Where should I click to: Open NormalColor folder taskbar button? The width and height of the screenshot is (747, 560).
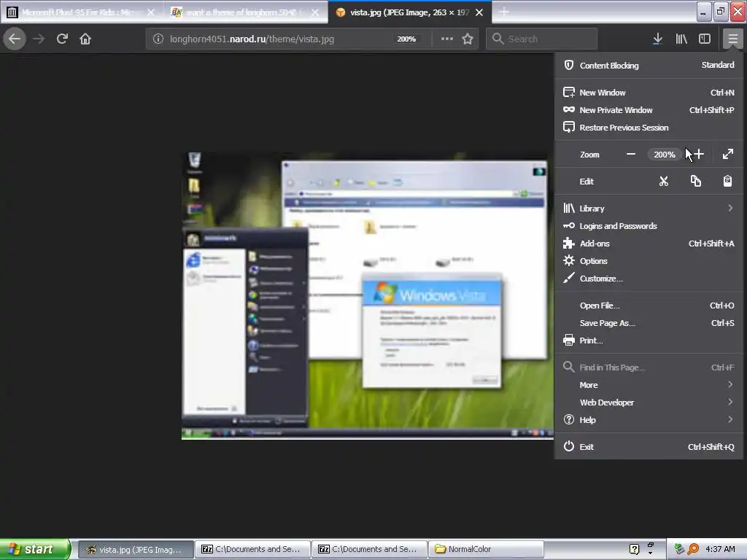(485, 550)
